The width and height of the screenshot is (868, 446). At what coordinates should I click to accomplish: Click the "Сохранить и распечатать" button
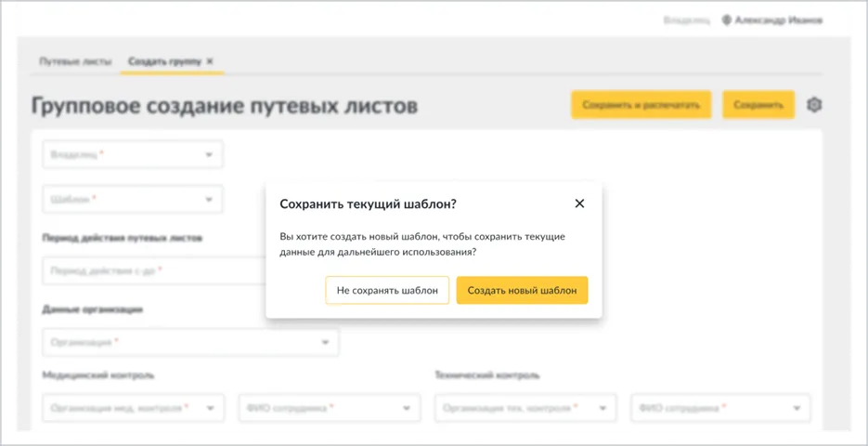(x=641, y=105)
